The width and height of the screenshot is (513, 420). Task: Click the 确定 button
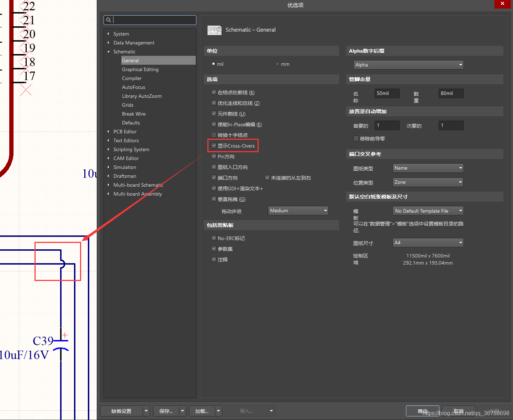point(422,411)
